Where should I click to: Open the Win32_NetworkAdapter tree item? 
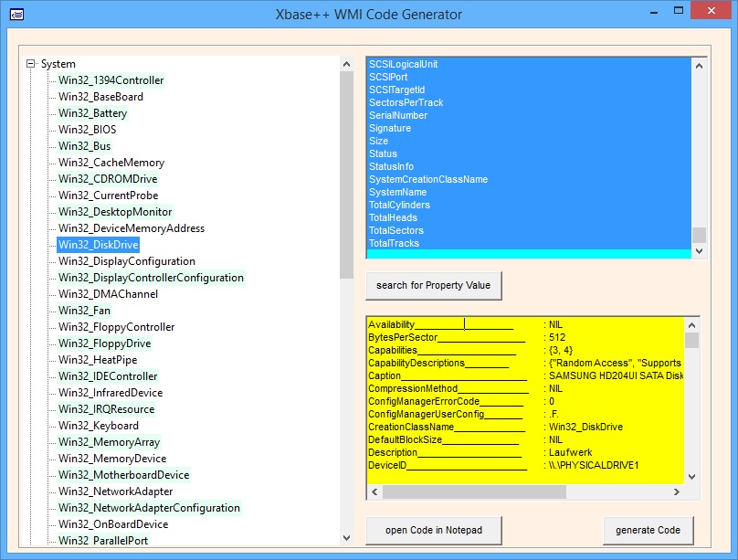coord(115,491)
